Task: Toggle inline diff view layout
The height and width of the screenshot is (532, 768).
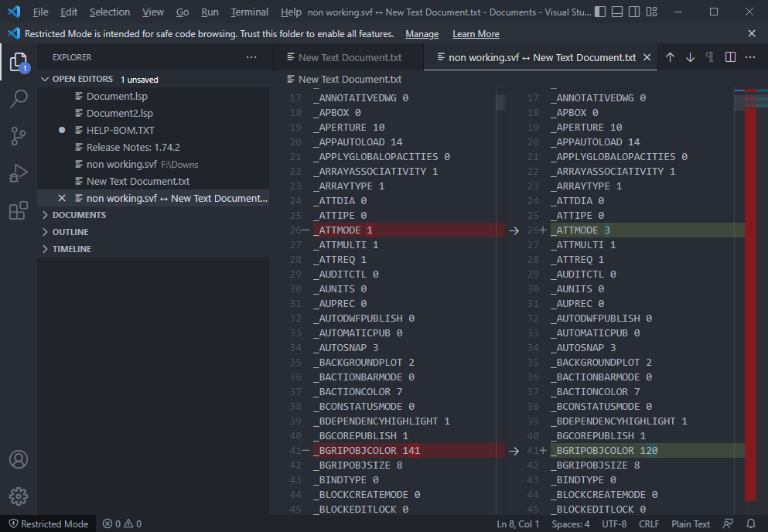Action: 730,57
